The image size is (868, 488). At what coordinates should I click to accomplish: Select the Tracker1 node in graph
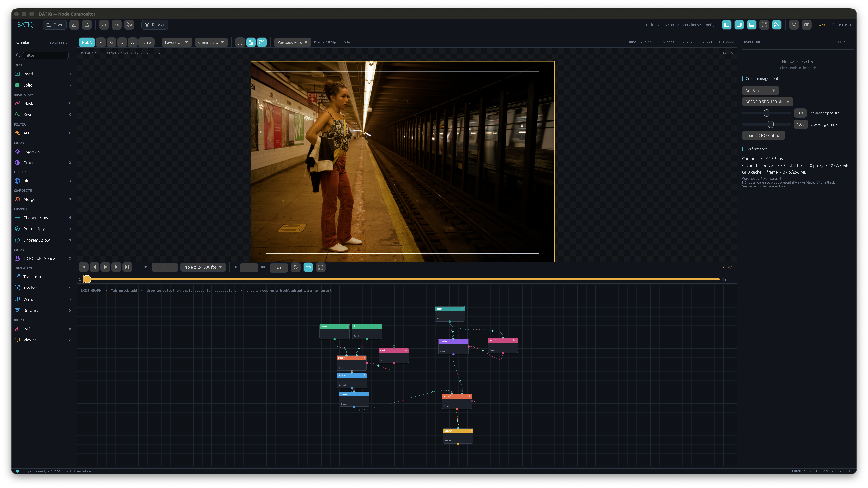tap(354, 399)
